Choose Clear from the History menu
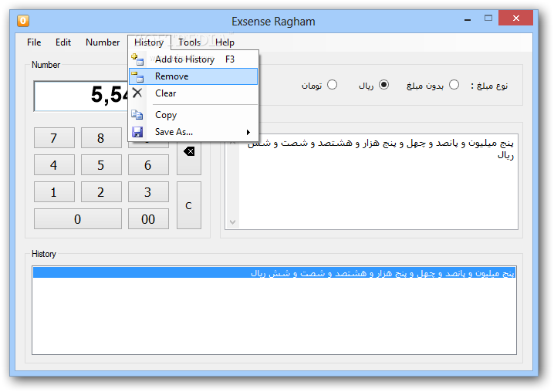The height and width of the screenshot is (392, 554). point(193,93)
